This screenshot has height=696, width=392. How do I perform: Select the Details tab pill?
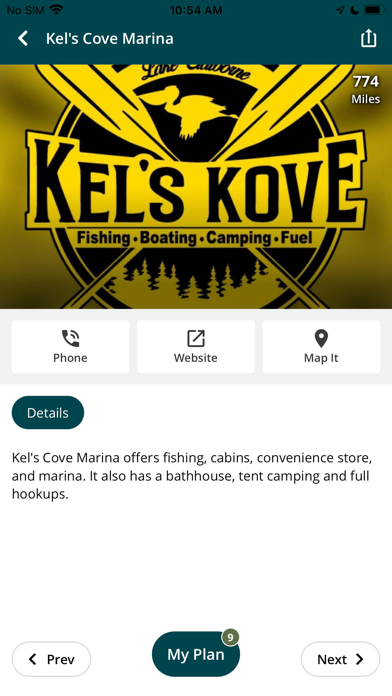pyautogui.click(x=48, y=412)
